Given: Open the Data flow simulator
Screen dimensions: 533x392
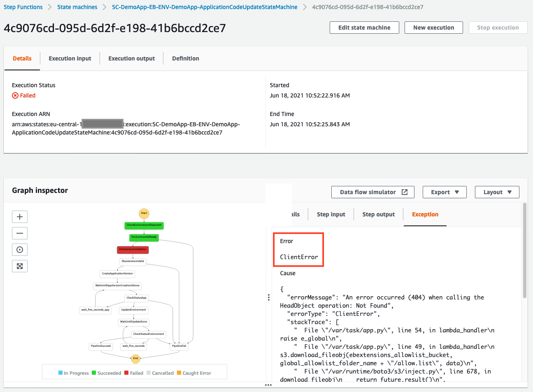Looking at the screenshot, I should point(373,192).
